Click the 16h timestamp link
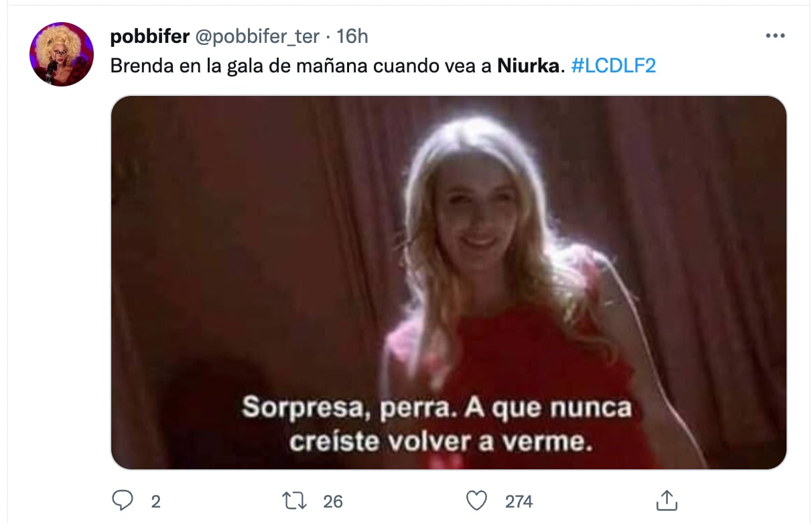 [x=352, y=36]
